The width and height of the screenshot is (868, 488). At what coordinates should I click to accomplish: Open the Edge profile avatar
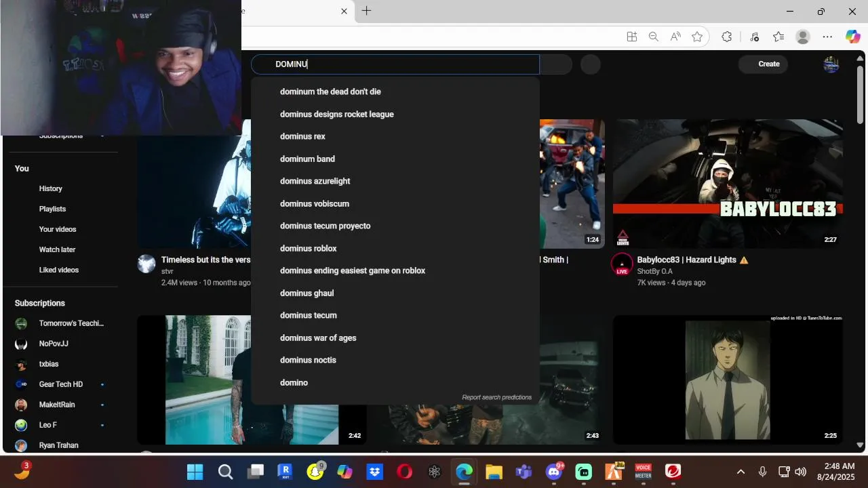(x=803, y=37)
